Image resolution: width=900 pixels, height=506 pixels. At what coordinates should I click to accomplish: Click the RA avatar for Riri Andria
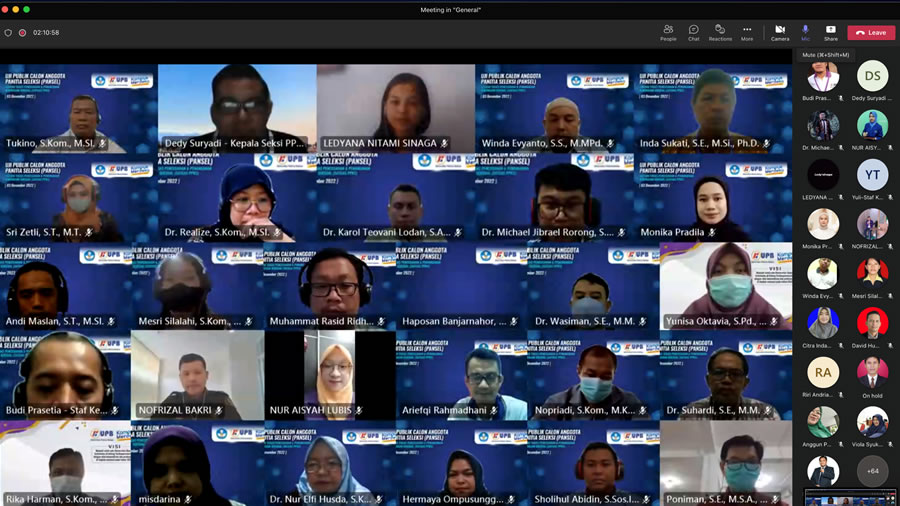pyautogui.click(x=823, y=372)
